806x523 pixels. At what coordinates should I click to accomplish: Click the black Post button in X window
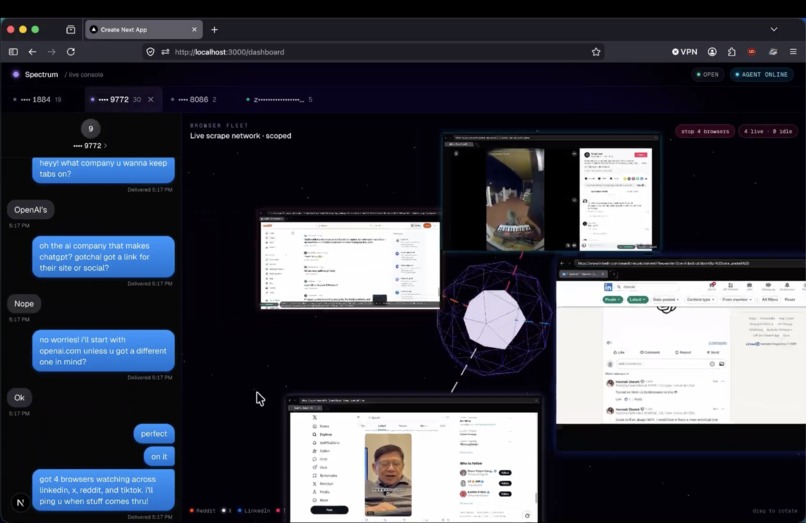click(x=329, y=510)
